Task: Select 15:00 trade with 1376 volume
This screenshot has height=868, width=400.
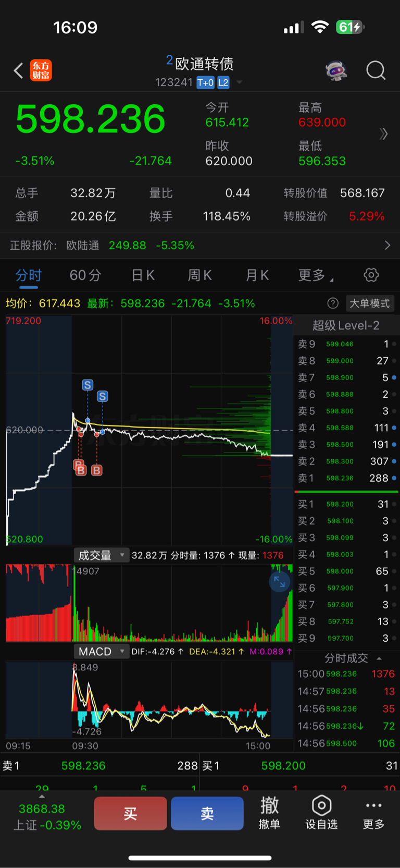Action: tap(346, 674)
